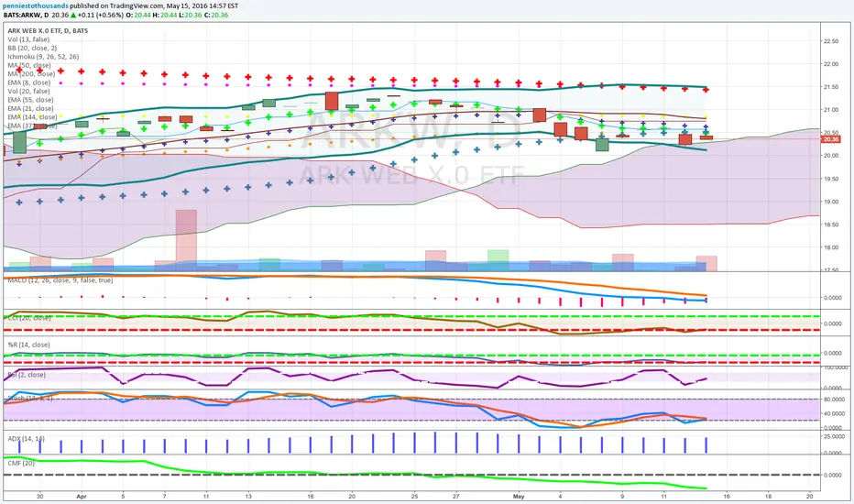
Task: Click the MACD (12, 26, close, 9) pane label
Action: point(60,280)
